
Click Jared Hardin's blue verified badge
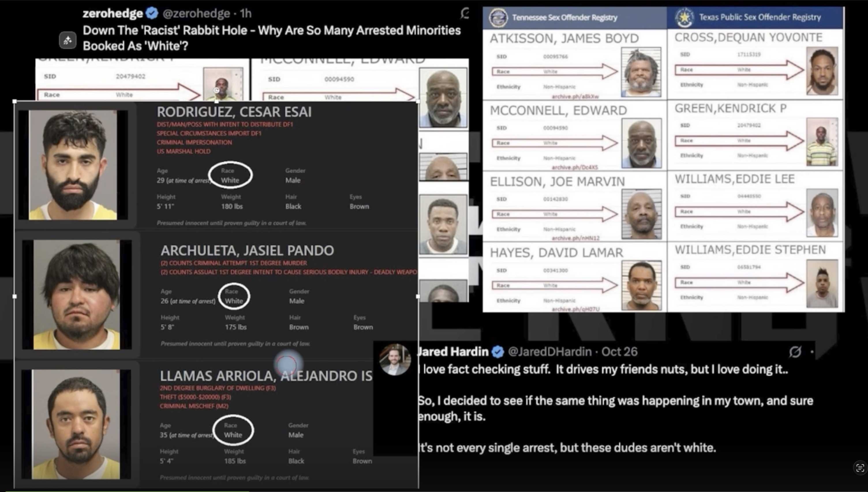coord(497,352)
